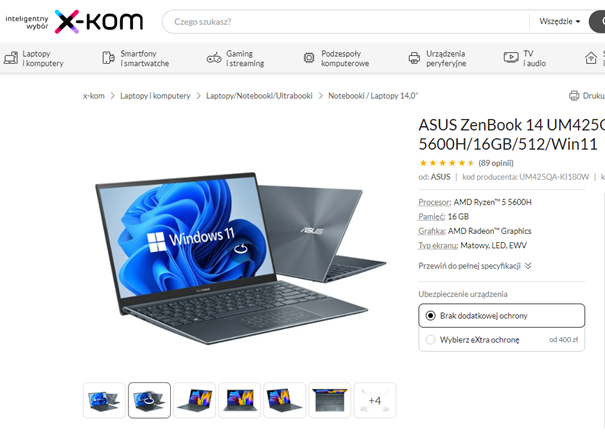
Task: Expand Przewiń do pełnej specyfikacji
Action: coord(475,266)
